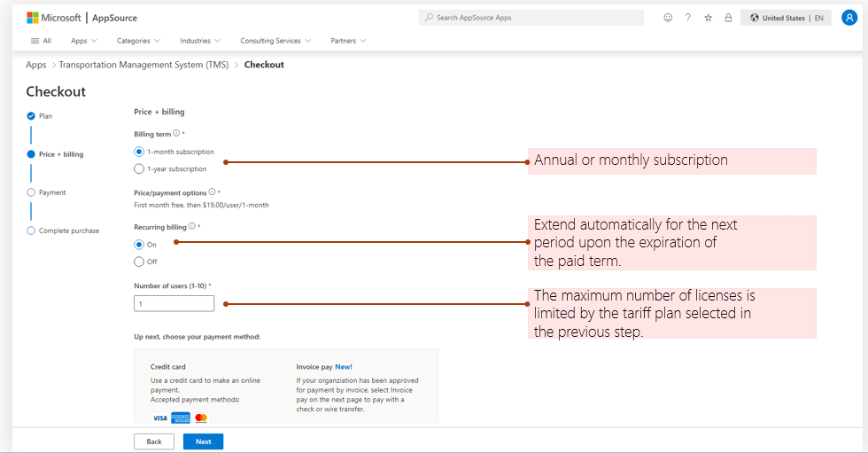Expand the Categories dropdown menu
The image size is (868, 453).
tap(138, 41)
